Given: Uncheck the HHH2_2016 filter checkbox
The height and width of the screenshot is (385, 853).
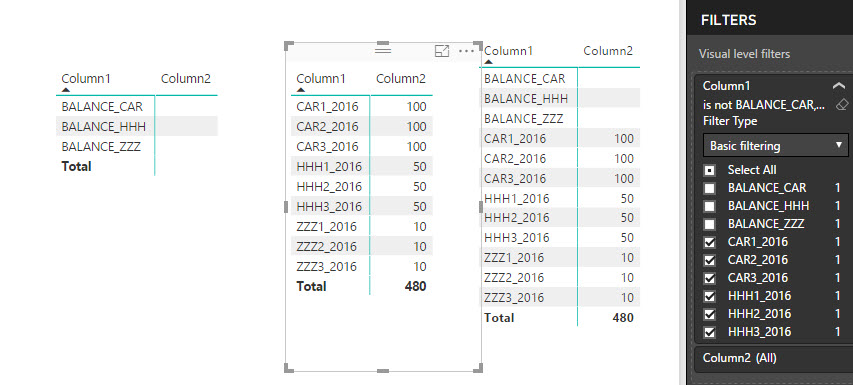Looking at the screenshot, I should tap(709, 314).
